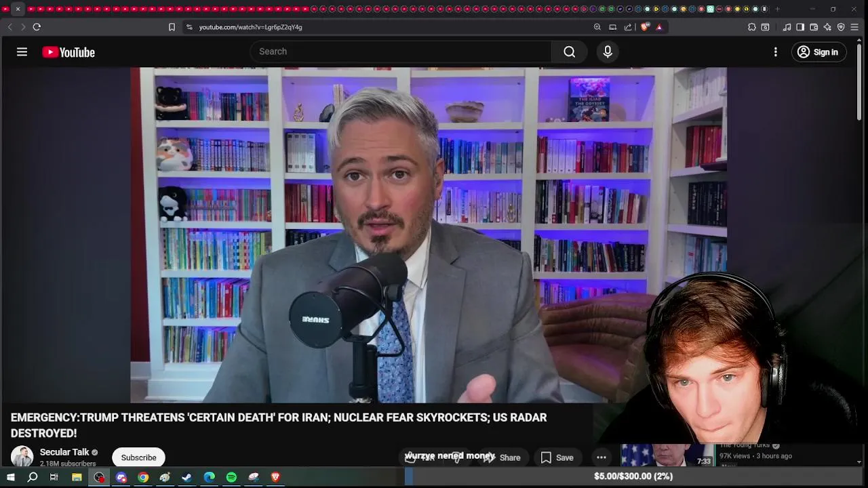
Task: Go back in browser history
Action: point(9,27)
